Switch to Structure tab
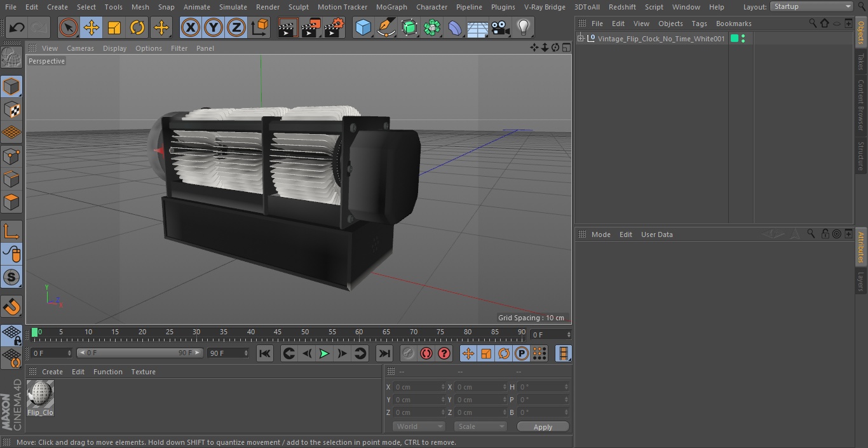The image size is (868, 448). 861,156
